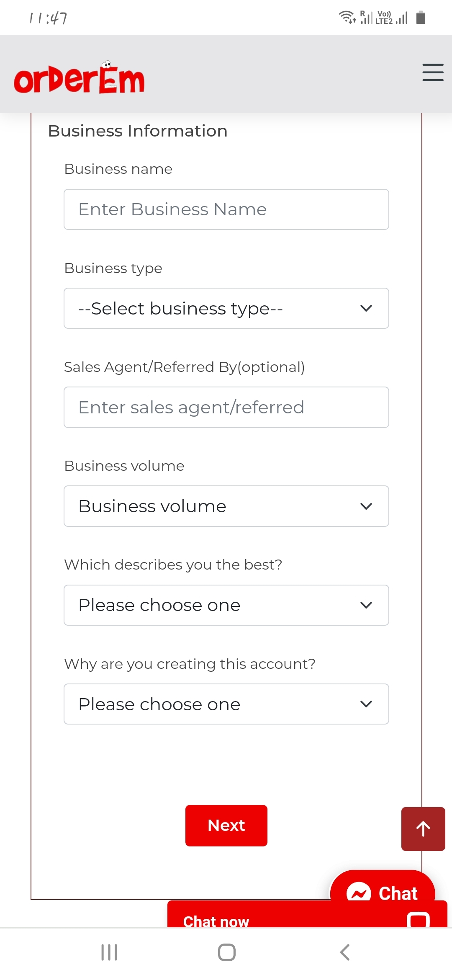The height and width of the screenshot is (980, 452).
Task: Tap the OrderEm logo
Action: tap(80, 78)
